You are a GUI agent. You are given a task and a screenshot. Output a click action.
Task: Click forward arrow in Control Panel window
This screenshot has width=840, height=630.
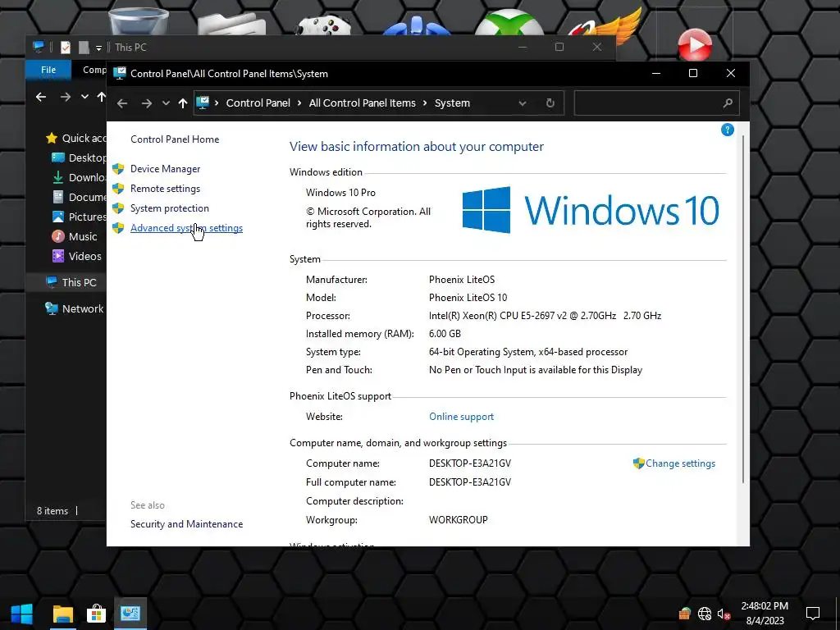pyautogui.click(x=146, y=103)
